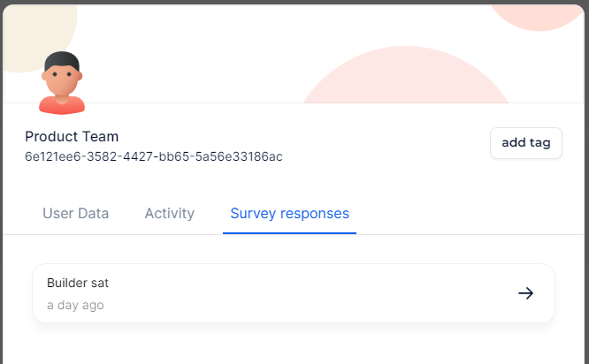Open the "Builder sat" survey title
The image size is (589, 364).
click(x=78, y=283)
